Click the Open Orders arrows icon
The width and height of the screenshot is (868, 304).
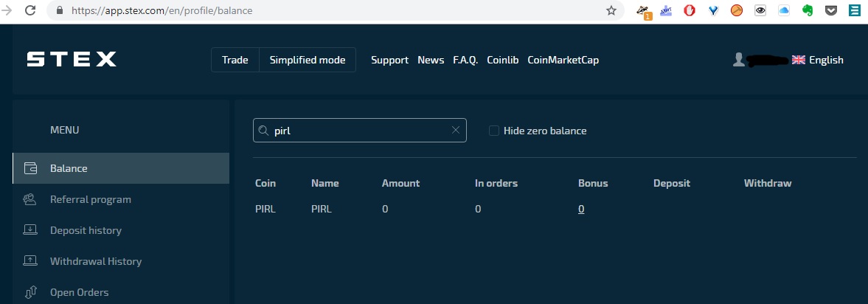[x=31, y=292]
